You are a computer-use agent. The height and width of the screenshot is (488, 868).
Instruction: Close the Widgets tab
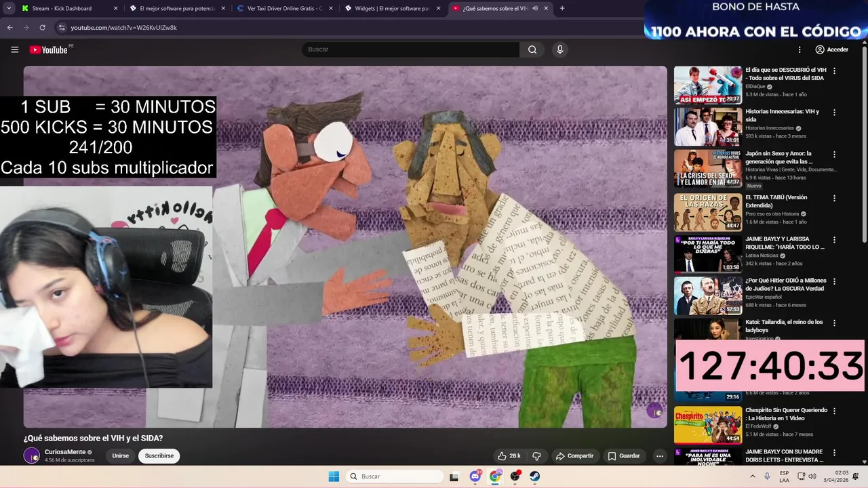click(438, 8)
